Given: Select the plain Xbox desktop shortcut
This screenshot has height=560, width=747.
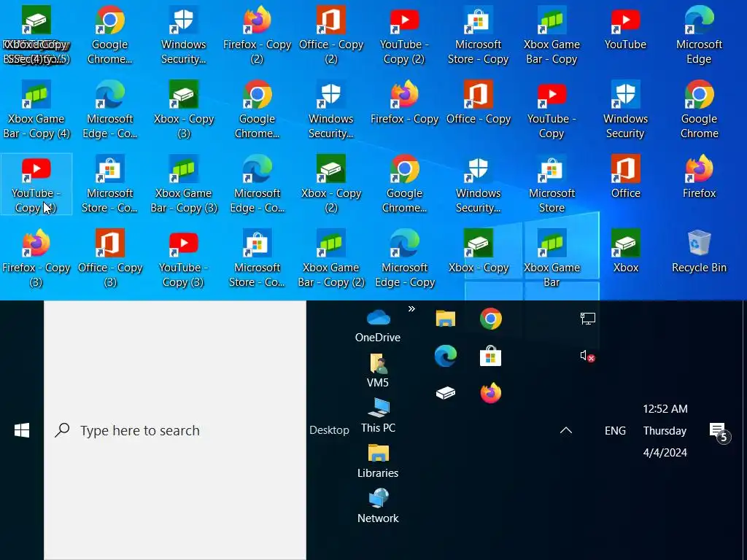Looking at the screenshot, I should pos(625,251).
